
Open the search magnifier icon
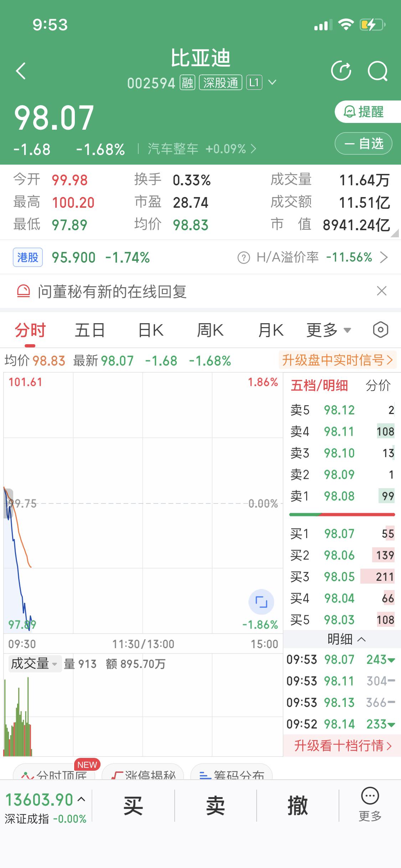[378, 71]
